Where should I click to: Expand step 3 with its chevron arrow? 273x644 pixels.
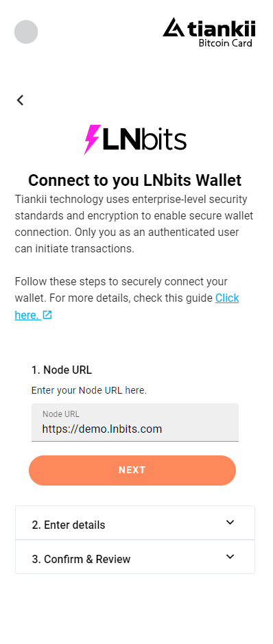point(230,556)
